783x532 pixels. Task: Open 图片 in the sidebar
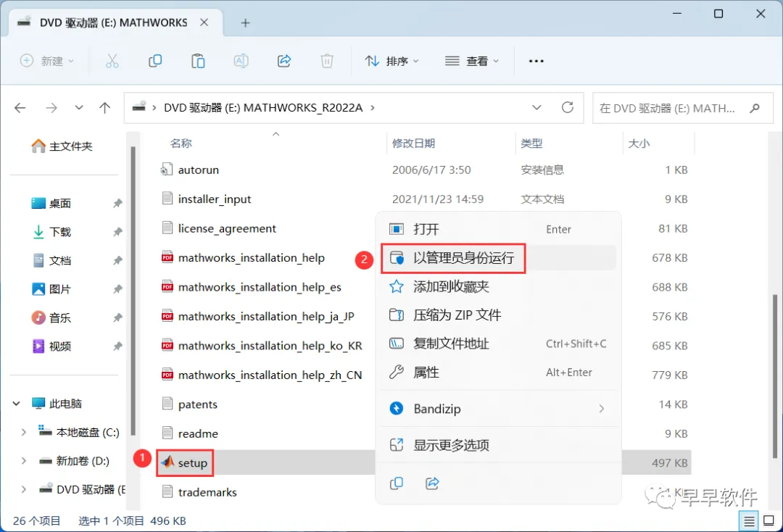(52, 289)
